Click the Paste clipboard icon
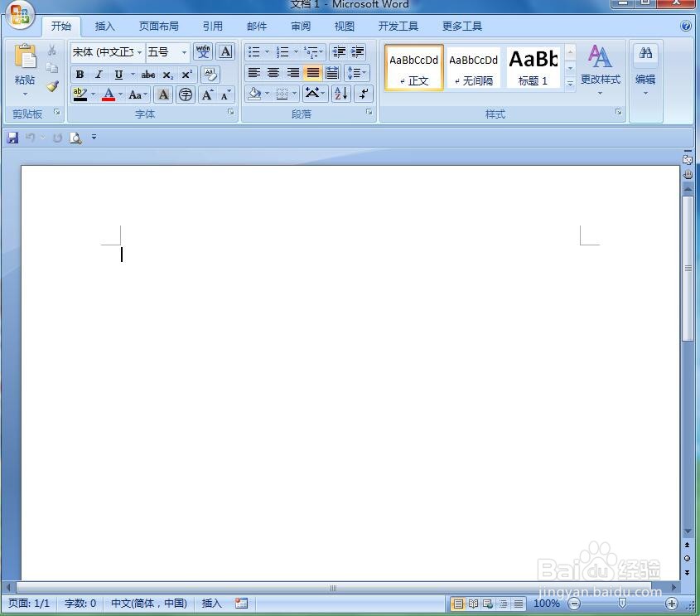This screenshot has width=700, height=616. pos(25,56)
